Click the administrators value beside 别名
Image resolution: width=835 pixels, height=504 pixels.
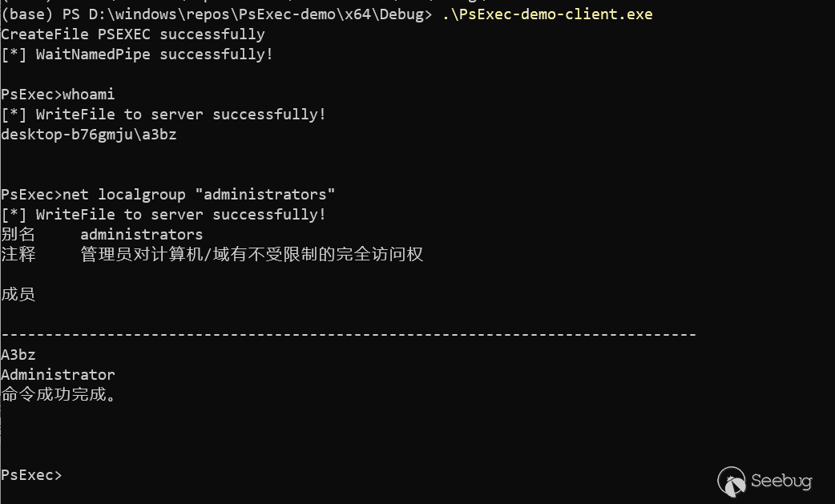(142, 235)
